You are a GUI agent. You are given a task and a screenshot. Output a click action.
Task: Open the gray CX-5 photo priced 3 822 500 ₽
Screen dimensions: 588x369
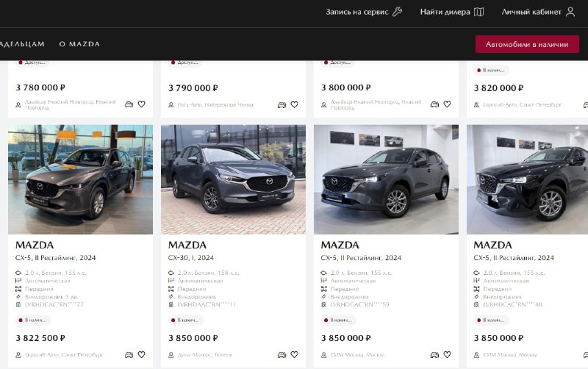pyautogui.click(x=80, y=179)
